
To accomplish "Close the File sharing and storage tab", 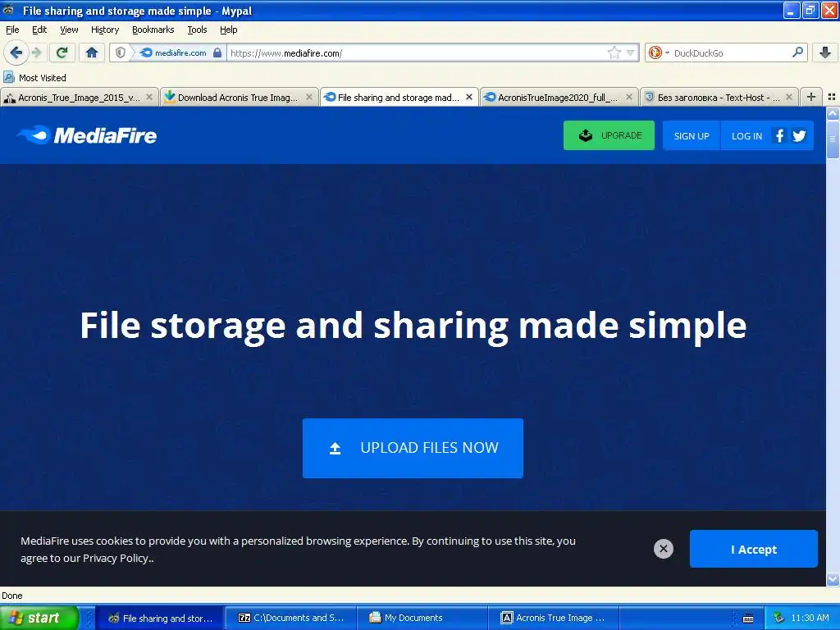I will (468, 97).
